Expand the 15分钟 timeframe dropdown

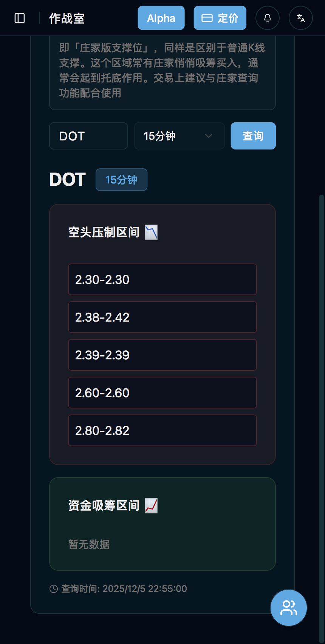click(x=179, y=136)
